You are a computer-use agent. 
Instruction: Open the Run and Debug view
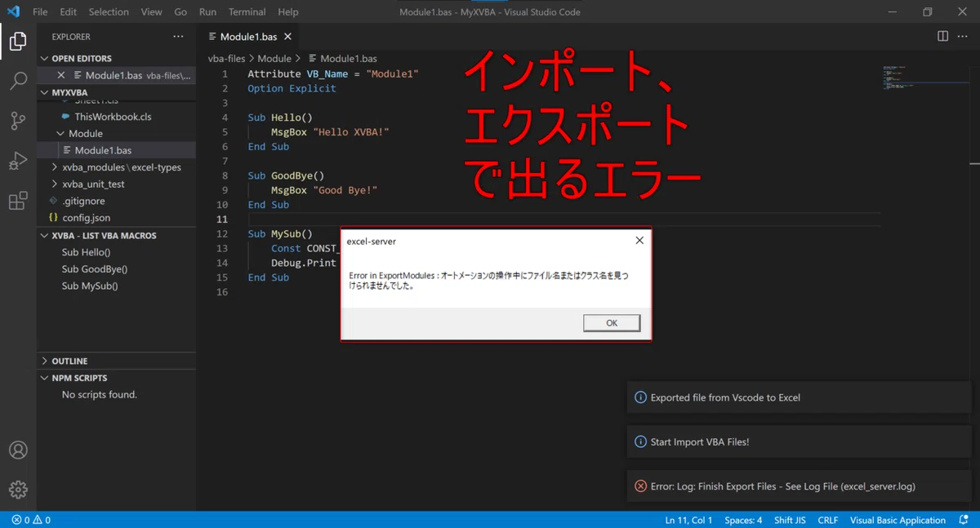(18, 161)
